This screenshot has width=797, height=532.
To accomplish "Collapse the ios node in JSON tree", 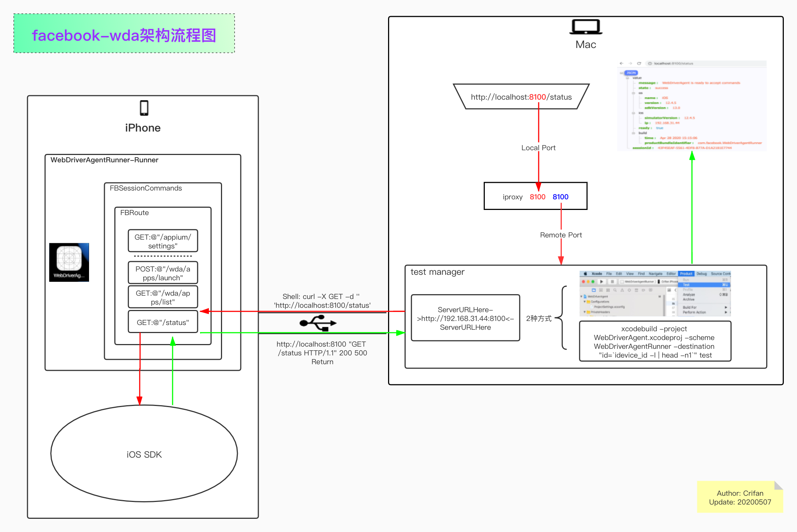I will point(633,113).
